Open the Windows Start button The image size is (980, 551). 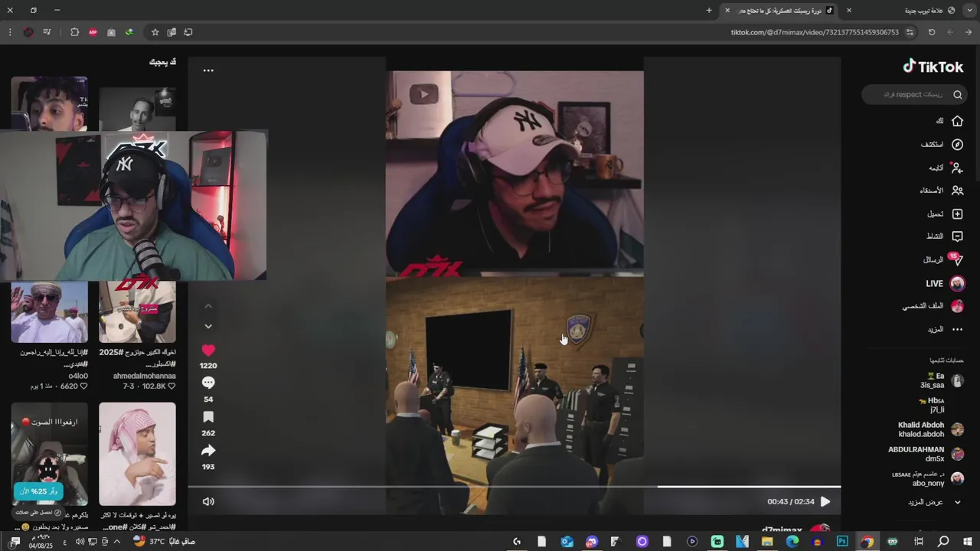coord(968,541)
